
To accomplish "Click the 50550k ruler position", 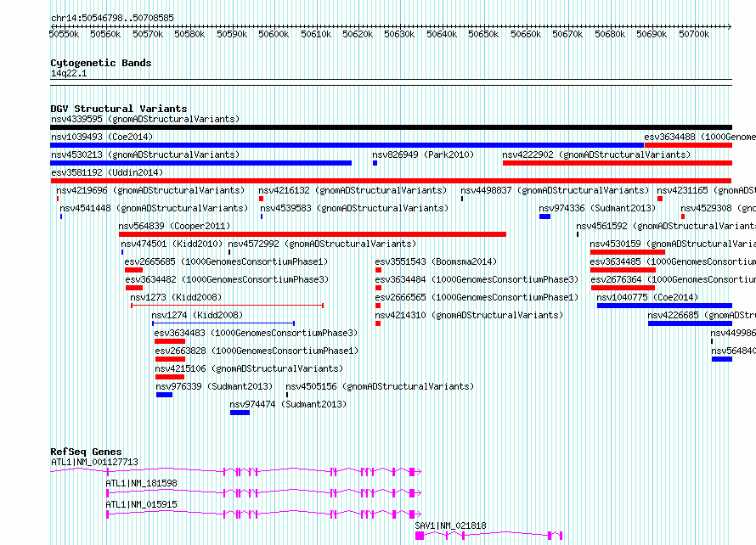I will (64, 34).
